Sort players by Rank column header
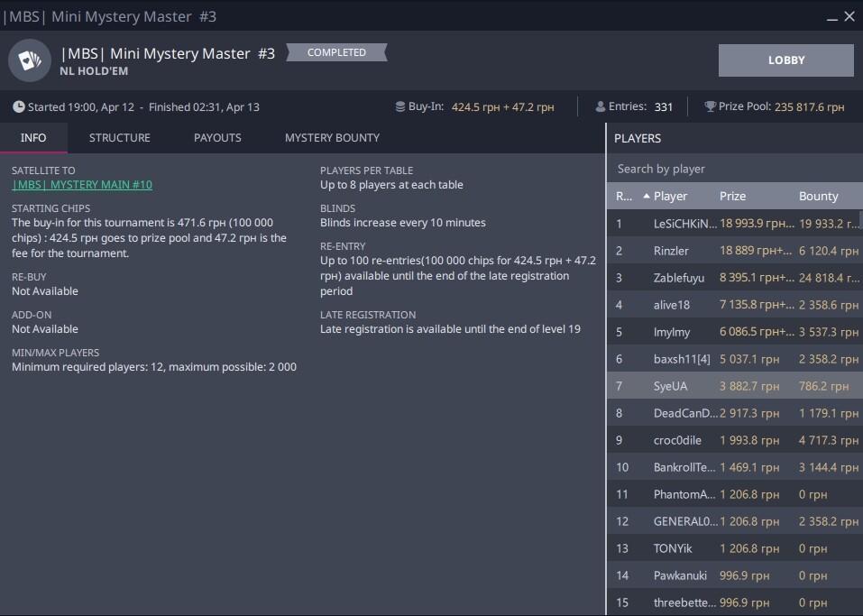The image size is (863, 616). coord(624,196)
